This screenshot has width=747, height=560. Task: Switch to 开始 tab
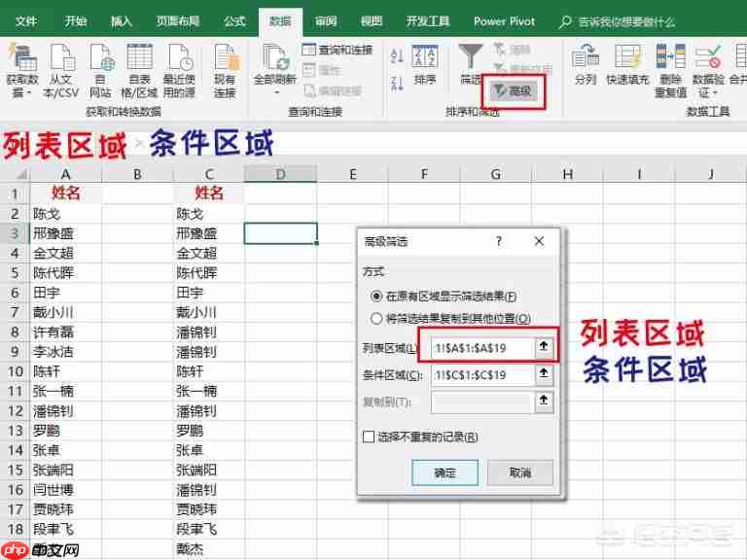click(75, 21)
